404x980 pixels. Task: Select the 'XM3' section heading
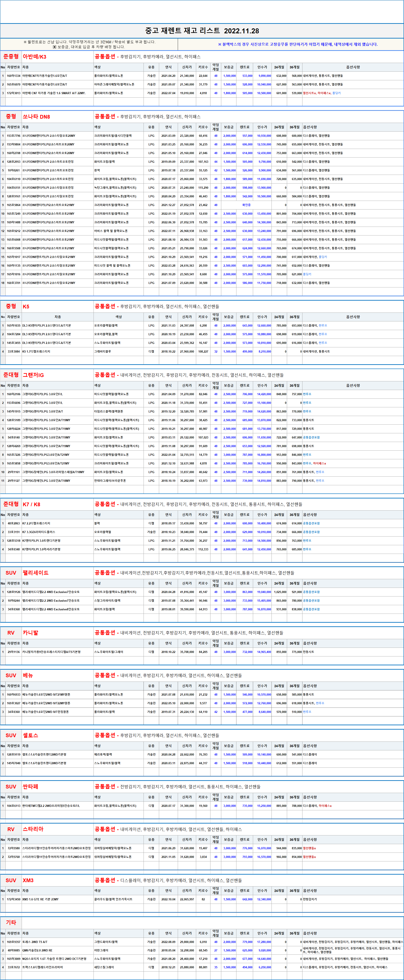(x=28, y=880)
